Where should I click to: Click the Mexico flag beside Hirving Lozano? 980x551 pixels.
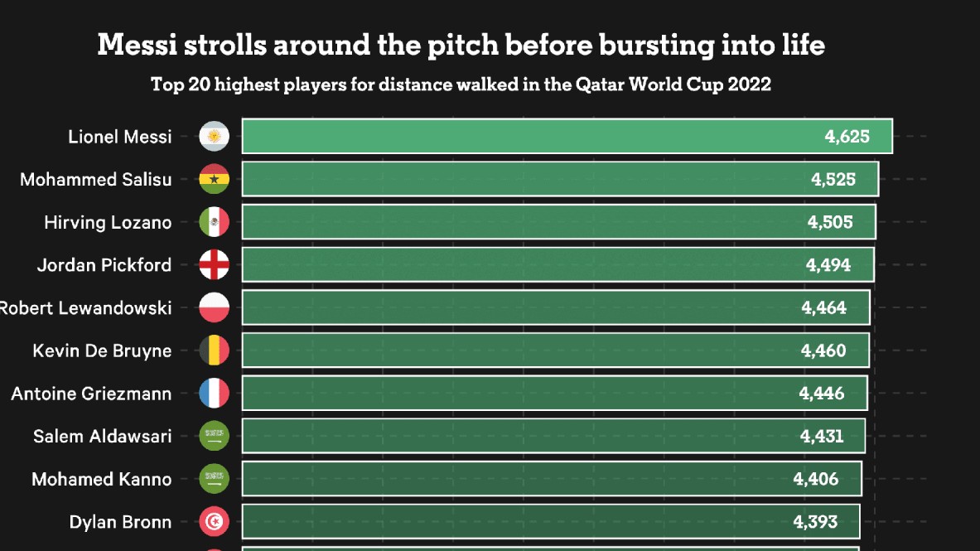point(215,222)
